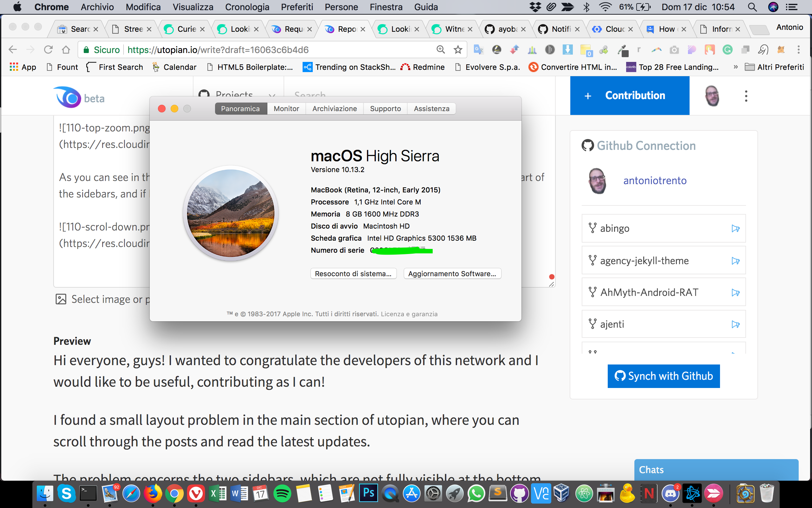Reload the utopian.io page
This screenshot has height=508, width=812.
48,50
